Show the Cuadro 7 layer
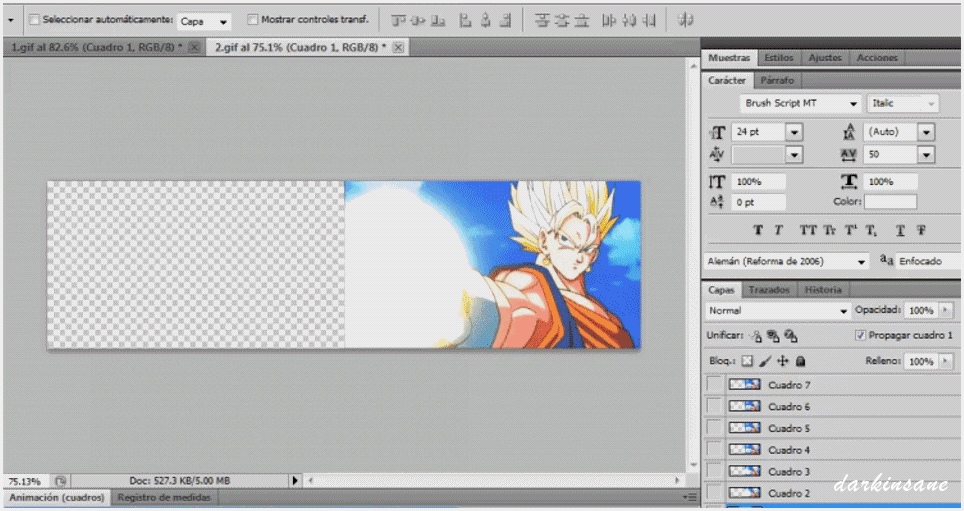The image size is (964, 511). click(714, 384)
